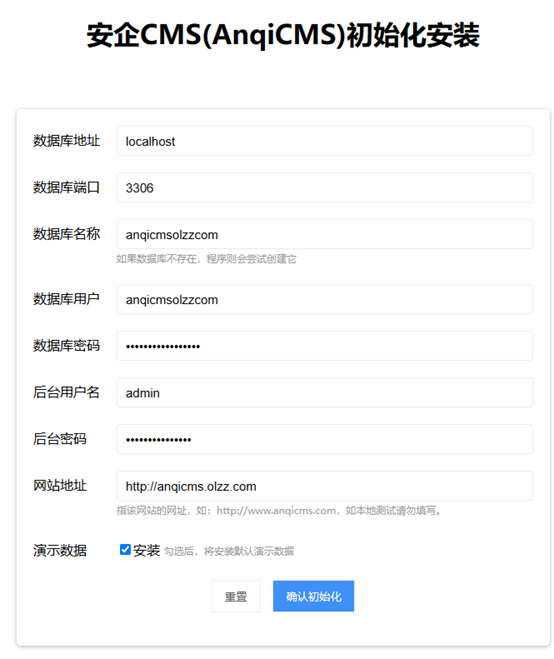Click the 后台密码 password field

(x=324, y=439)
